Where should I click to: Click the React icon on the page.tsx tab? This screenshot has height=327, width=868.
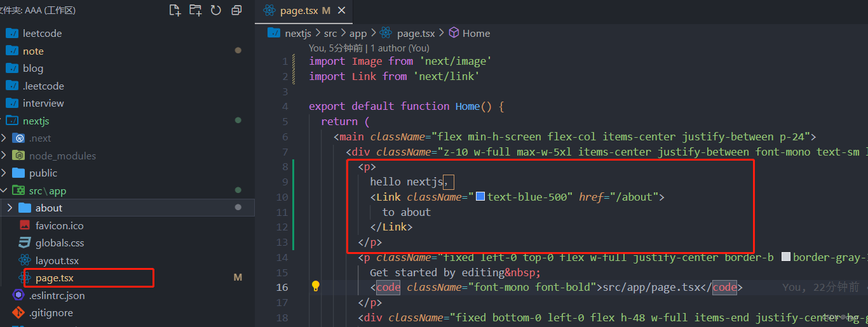269,11
